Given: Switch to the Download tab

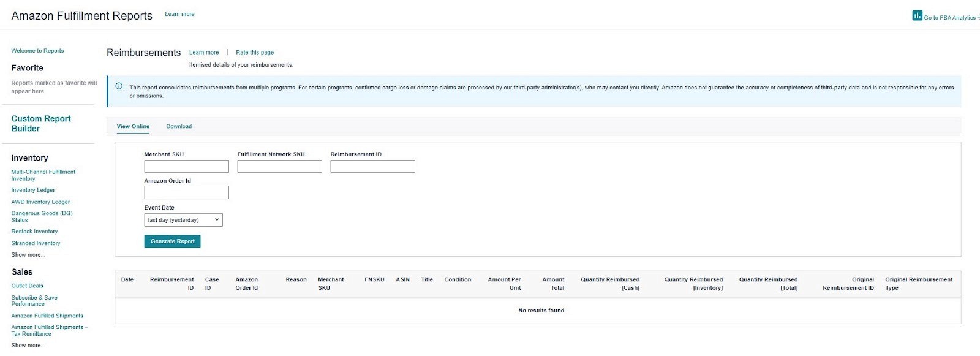Looking at the screenshot, I should [x=179, y=126].
